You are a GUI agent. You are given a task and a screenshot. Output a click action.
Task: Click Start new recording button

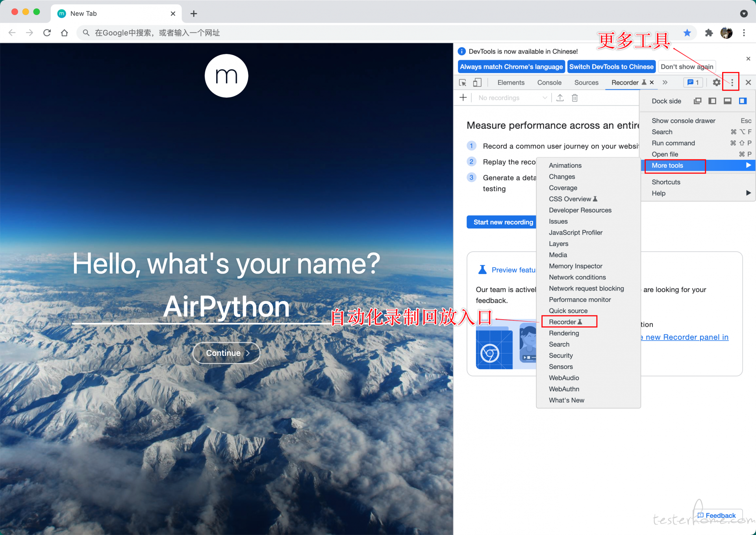502,222
